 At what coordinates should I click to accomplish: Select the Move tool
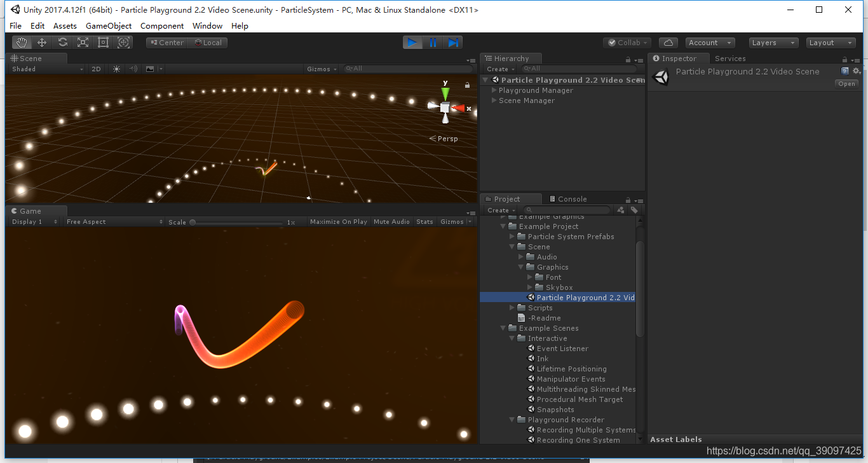(42, 43)
